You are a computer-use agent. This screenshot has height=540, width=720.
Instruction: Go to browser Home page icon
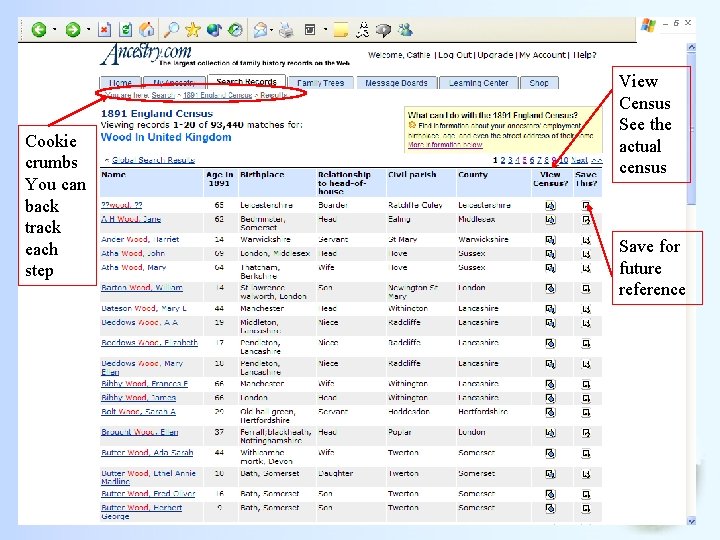(147, 30)
